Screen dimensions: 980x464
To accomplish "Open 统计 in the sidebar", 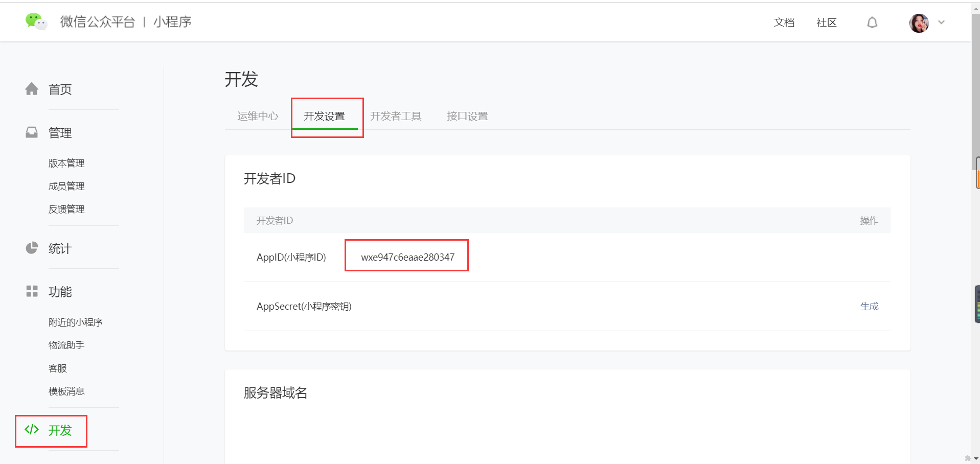I will click(x=60, y=248).
